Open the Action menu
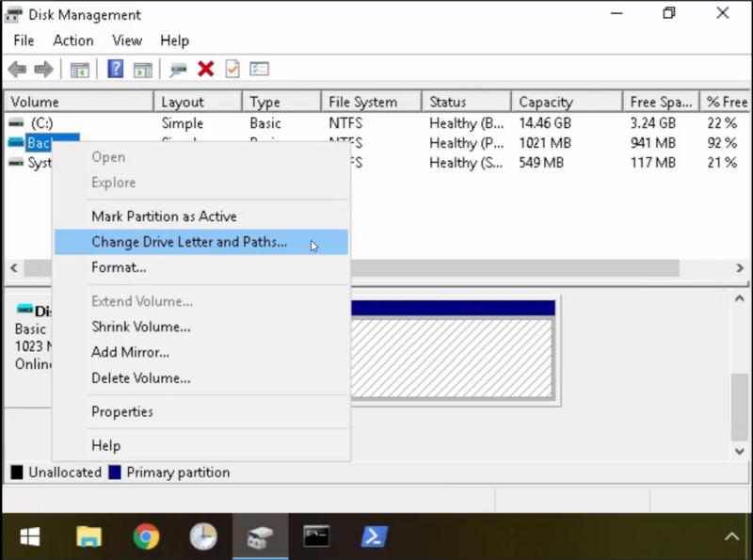The height and width of the screenshot is (560, 753). point(72,40)
